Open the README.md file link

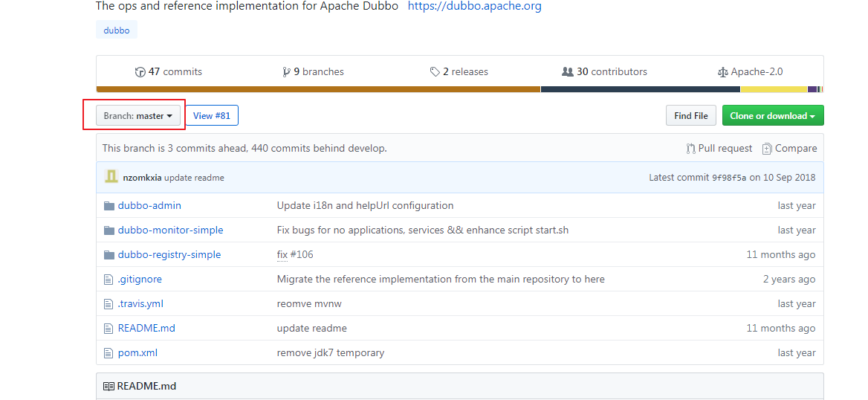coord(146,328)
